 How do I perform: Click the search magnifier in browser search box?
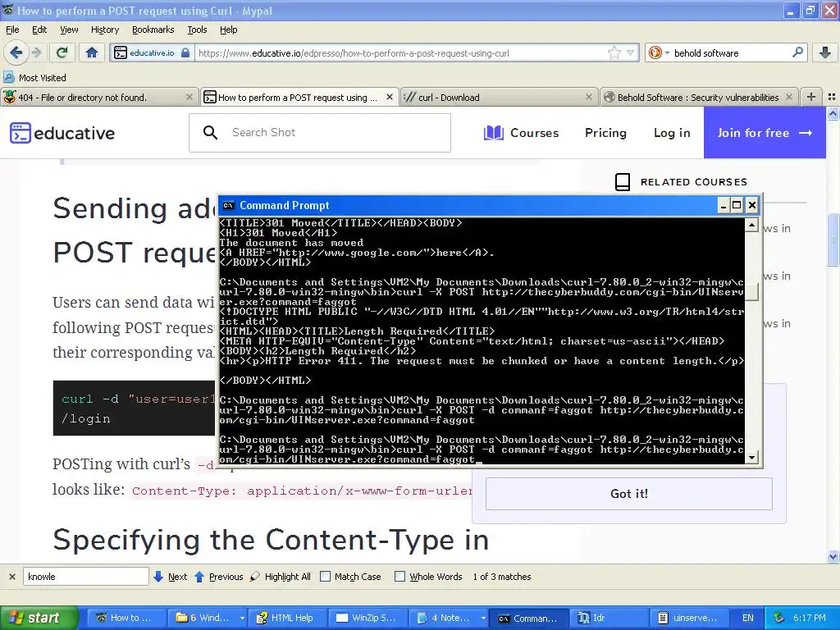pos(797,52)
